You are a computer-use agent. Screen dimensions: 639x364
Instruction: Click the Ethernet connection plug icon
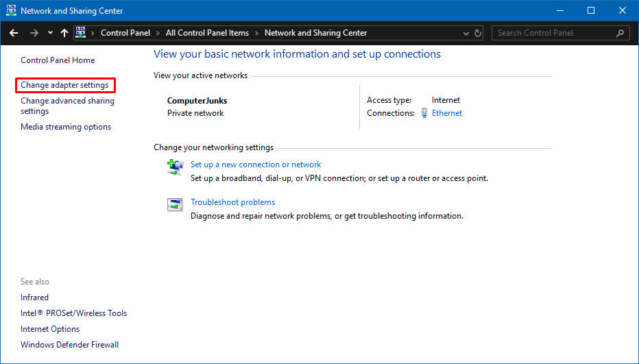click(424, 113)
